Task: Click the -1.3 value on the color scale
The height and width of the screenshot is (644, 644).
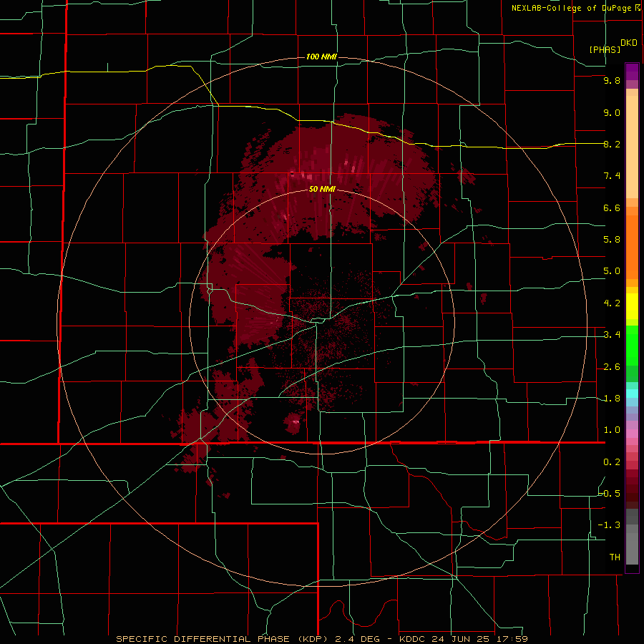Action: [x=609, y=525]
